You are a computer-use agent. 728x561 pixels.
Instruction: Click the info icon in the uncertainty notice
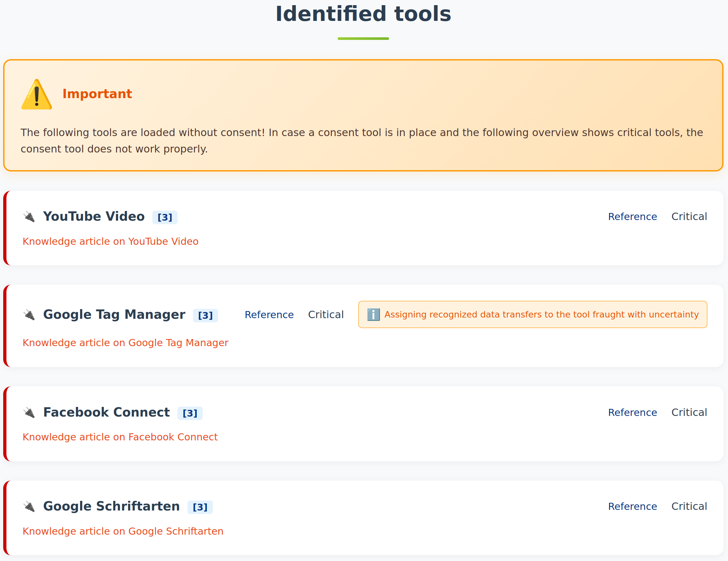(x=373, y=315)
